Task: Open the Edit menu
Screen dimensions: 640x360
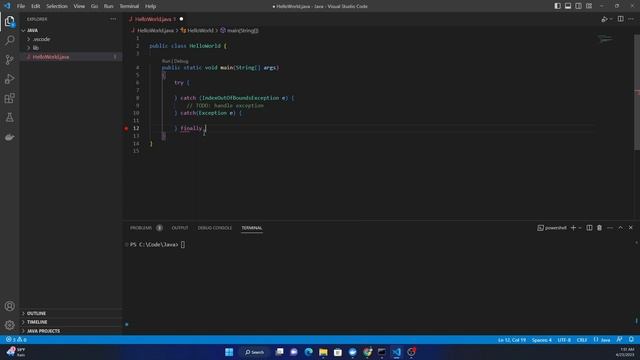Action: (36, 6)
